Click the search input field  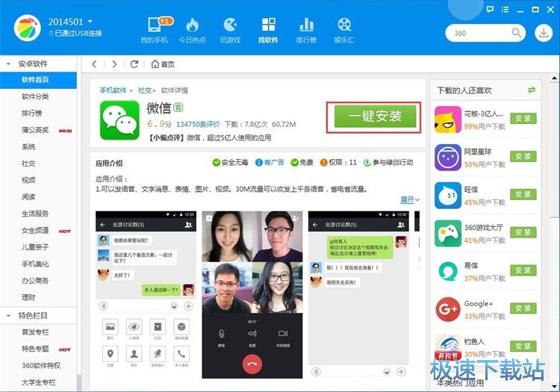pyautogui.click(x=478, y=33)
